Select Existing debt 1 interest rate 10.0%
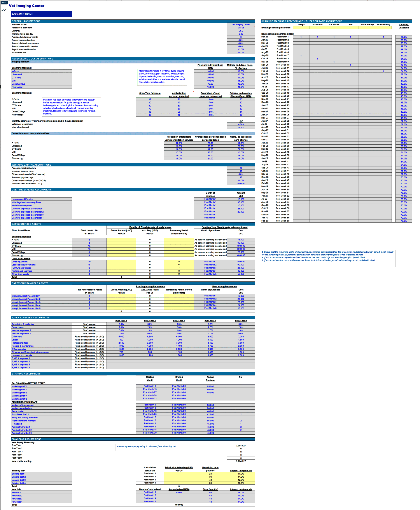 click(241, 474)
